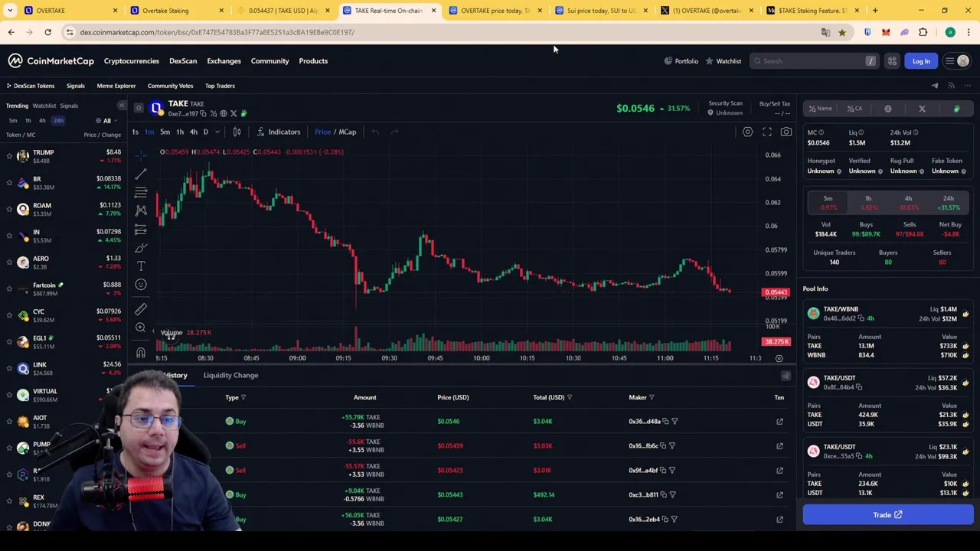Screen dimensions: 980x551
Task: Open the chart settings gear
Action: tap(747, 132)
